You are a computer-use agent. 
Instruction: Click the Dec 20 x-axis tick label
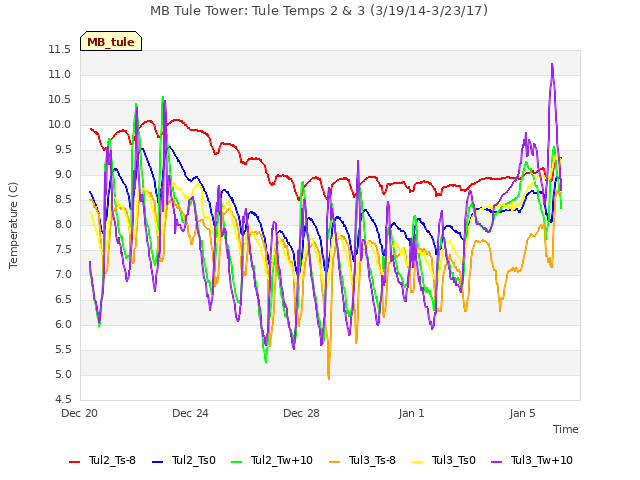click(80, 413)
